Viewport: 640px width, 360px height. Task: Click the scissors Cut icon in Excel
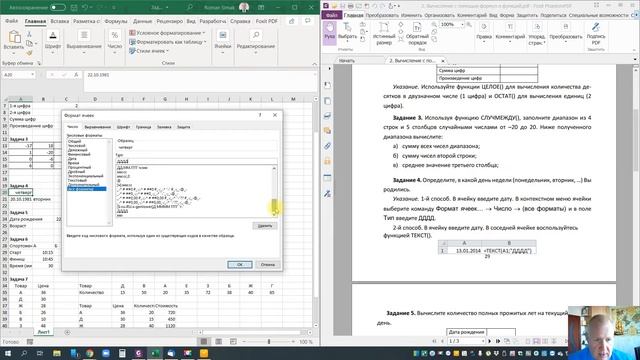pyautogui.click(x=29, y=34)
